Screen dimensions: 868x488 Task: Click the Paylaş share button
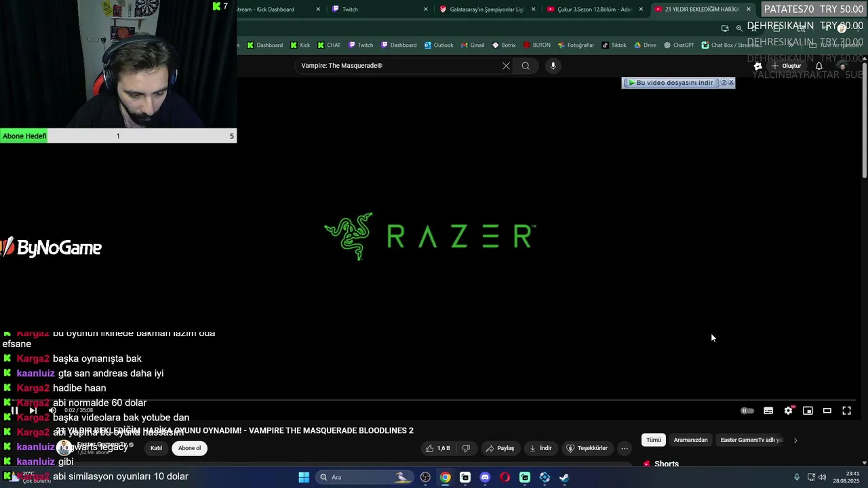(500, 448)
